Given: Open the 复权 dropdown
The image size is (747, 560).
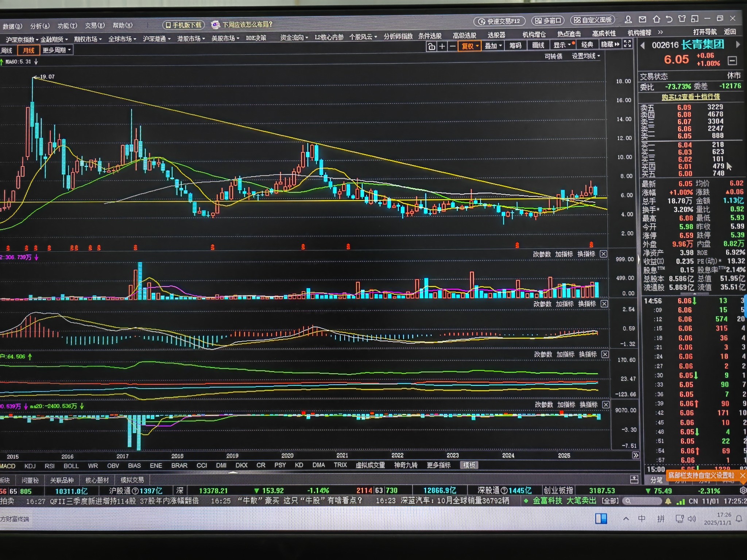Looking at the screenshot, I should pyautogui.click(x=470, y=46).
